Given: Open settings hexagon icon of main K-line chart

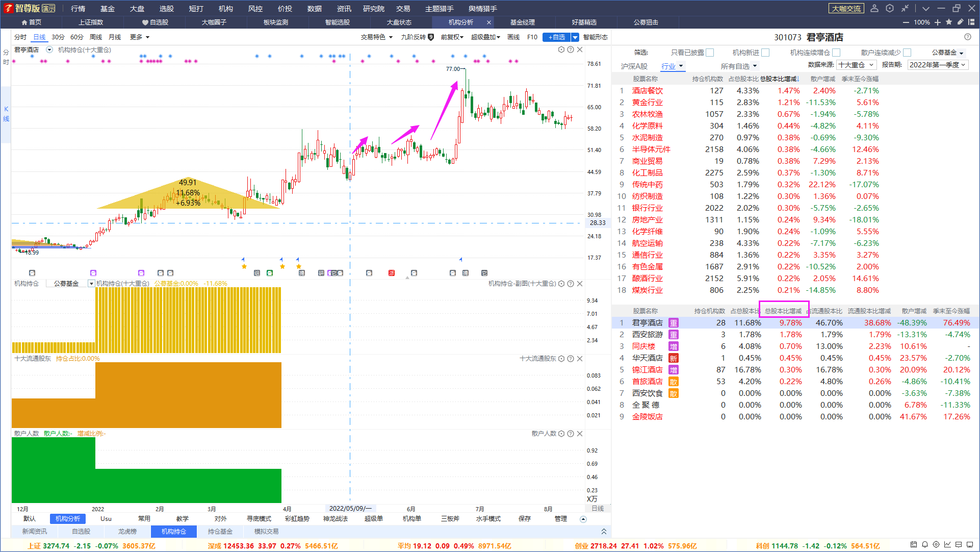Looking at the screenshot, I should 561,49.
